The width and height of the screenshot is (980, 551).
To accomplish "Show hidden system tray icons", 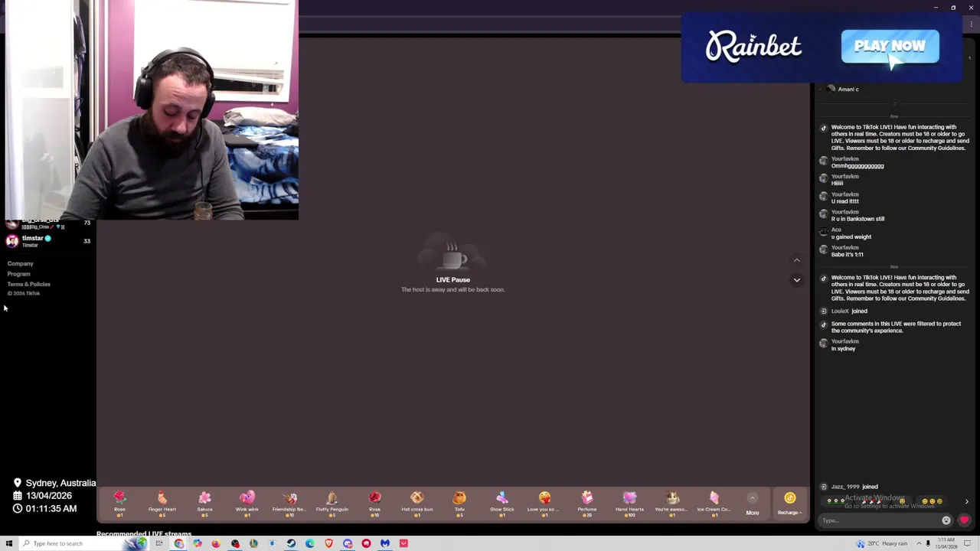I will [x=919, y=543].
